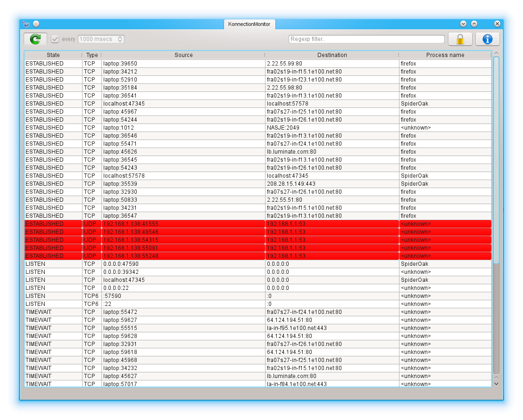This screenshot has width=523, height=420.
Task: Click the vertical scrollbar handle
Action: click(496, 160)
